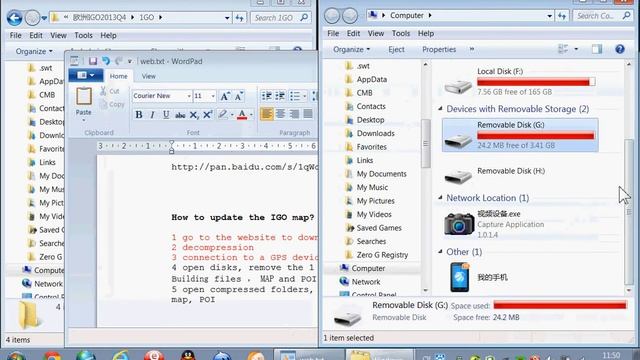The height and width of the screenshot is (360, 640).
Task: Select Saved Games in Computer window tree
Action: (x=379, y=228)
